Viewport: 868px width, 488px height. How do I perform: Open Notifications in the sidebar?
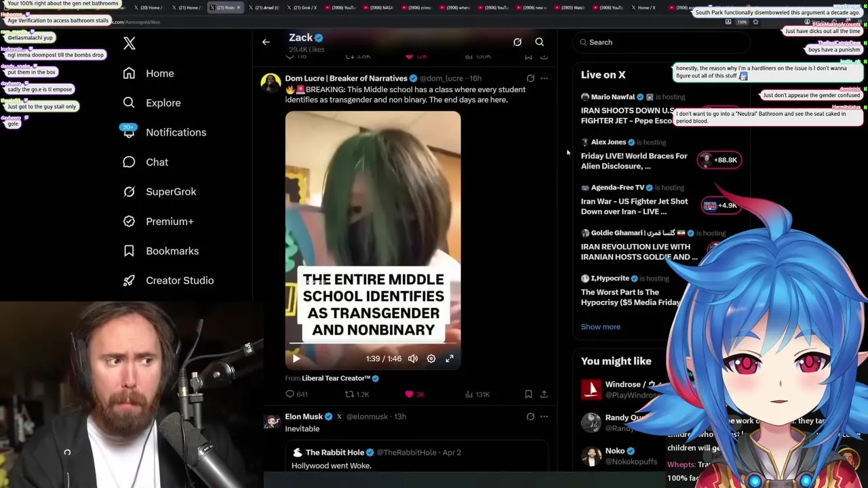[163, 132]
